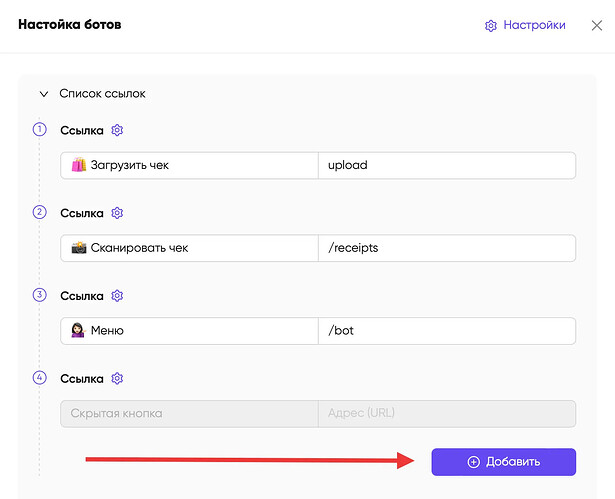This screenshot has height=499, width=615.
Task: Close the Настойка ботов dialog
Action: click(597, 25)
